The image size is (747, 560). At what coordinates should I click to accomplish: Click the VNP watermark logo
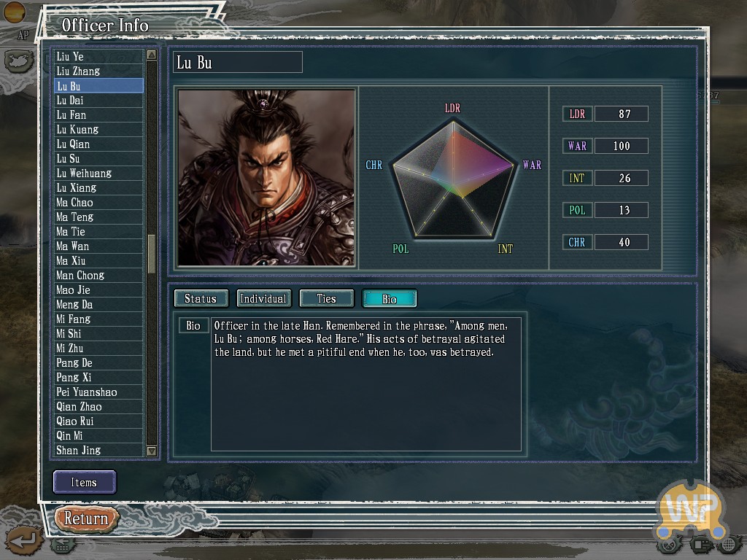(692, 508)
